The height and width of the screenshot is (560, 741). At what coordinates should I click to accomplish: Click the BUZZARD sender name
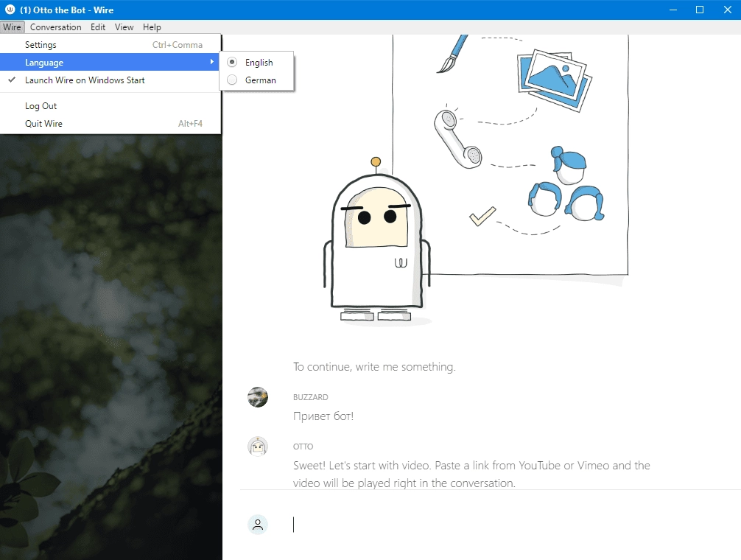click(x=311, y=397)
